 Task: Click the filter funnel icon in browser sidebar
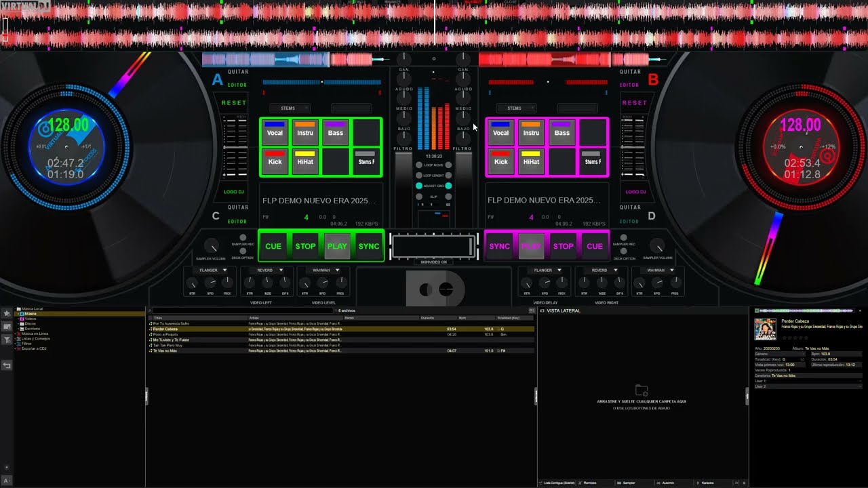pos(7,340)
